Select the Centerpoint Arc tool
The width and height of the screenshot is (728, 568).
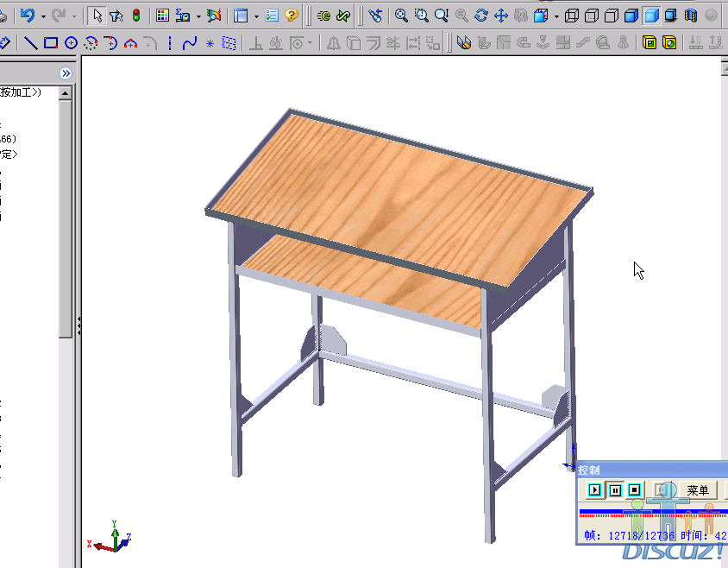[91, 43]
